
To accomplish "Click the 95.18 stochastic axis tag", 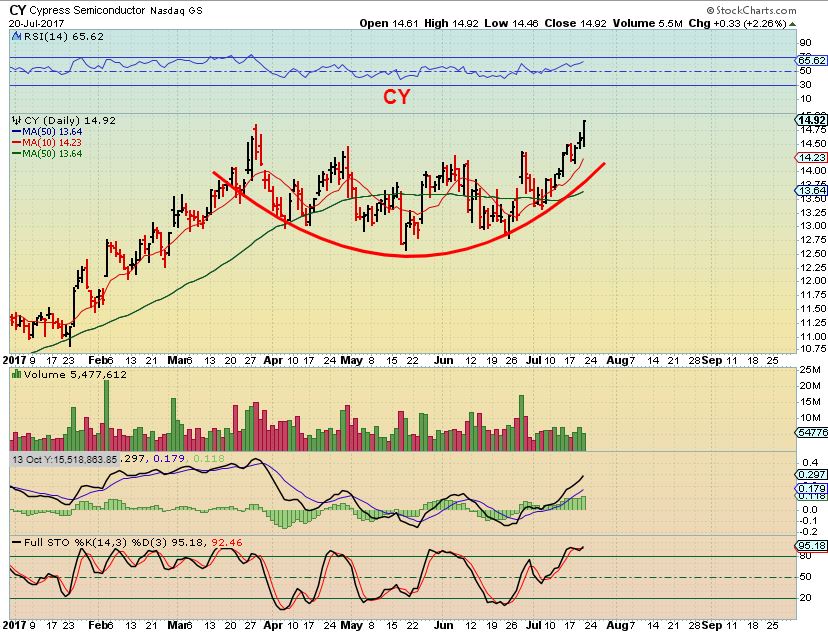I will (812, 545).
